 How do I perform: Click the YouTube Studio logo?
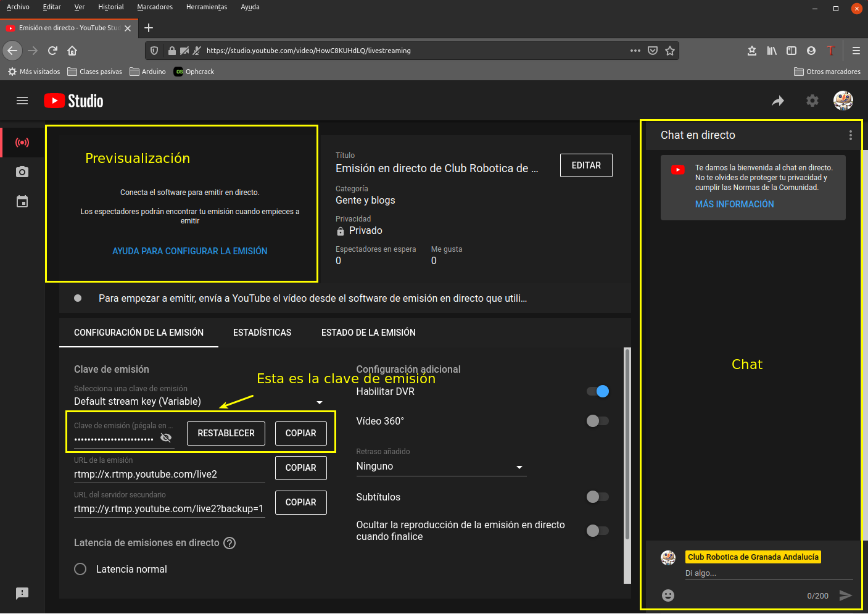click(73, 101)
